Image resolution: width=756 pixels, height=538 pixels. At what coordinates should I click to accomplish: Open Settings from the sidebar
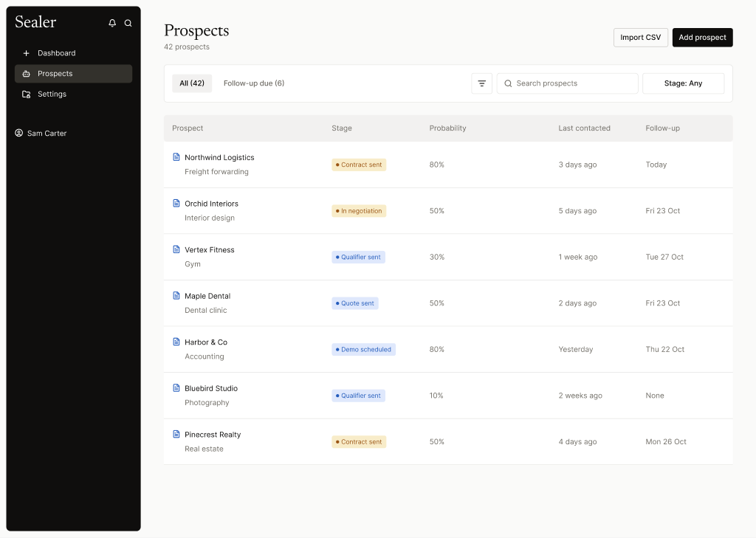[73, 94]
